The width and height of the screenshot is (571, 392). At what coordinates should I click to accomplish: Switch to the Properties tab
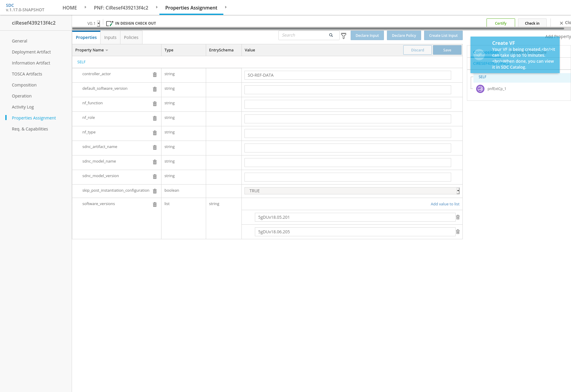point(86,37)
